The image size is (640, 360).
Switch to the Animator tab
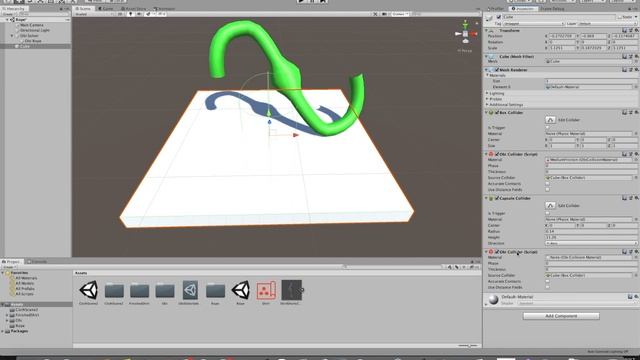coord(164,9)
